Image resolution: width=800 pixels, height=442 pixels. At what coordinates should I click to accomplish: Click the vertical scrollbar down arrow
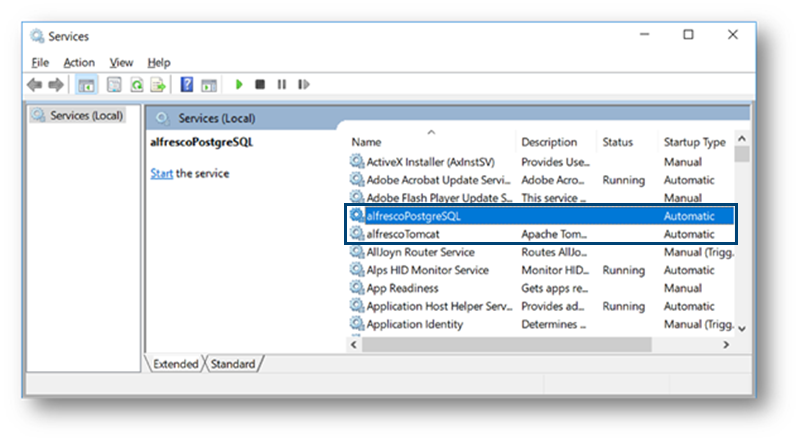click(x=741, y=327)
